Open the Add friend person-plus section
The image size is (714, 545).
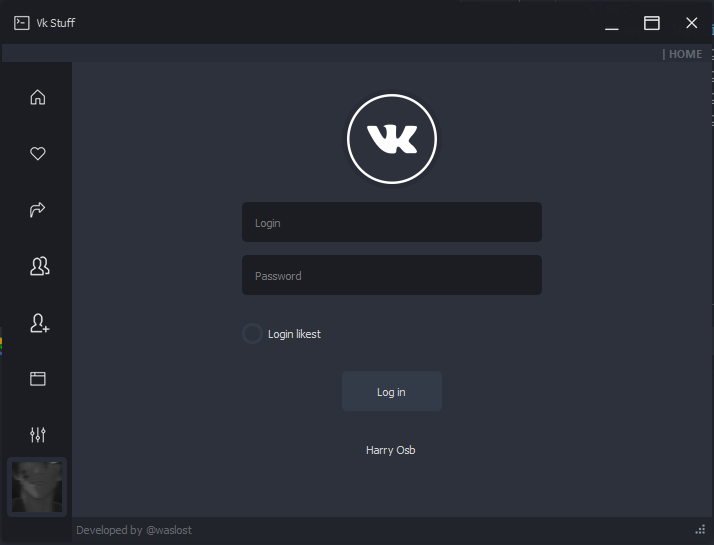(40, 323)
